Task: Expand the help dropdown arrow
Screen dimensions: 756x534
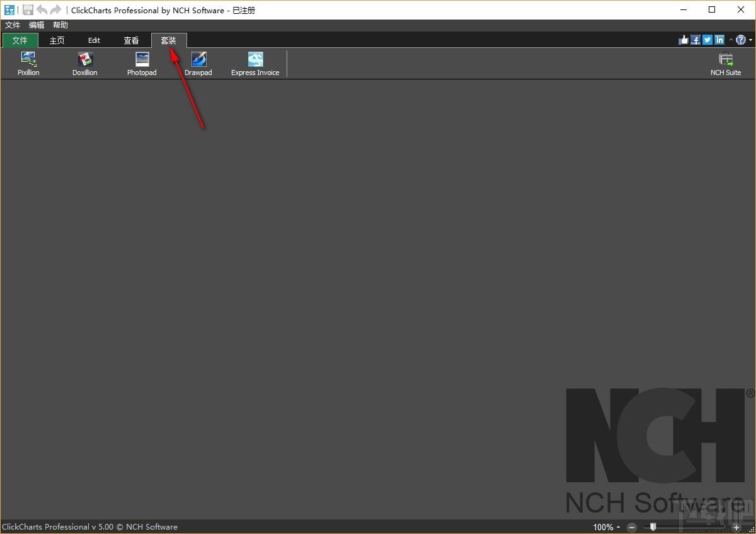Action: [x=750, y=40]
